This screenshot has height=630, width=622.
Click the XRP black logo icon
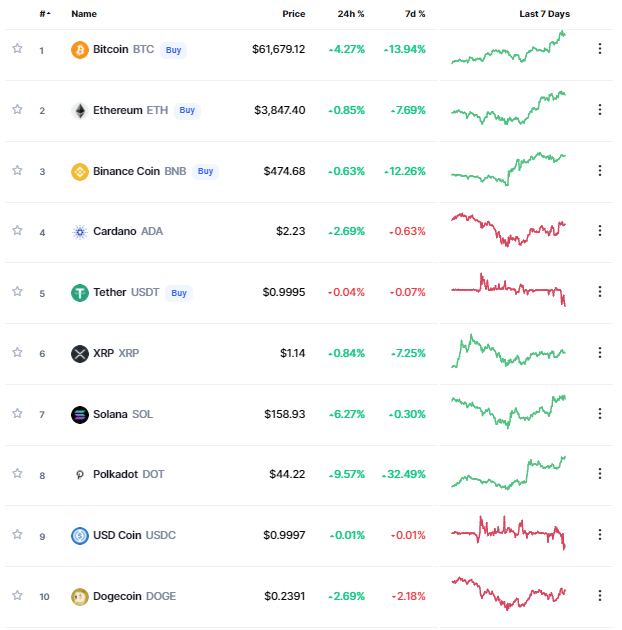click(80, 354)
